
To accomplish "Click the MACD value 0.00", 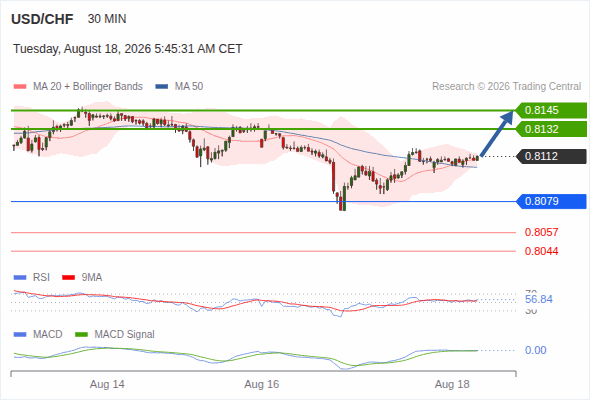I will [535, 350].
